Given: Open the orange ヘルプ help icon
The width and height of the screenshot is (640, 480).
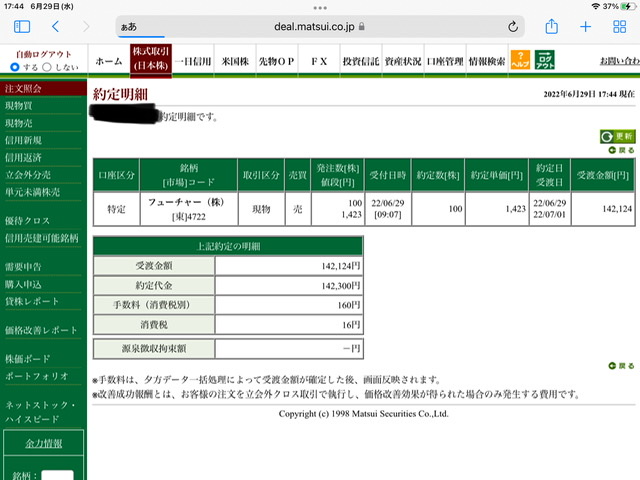Looking at the screenshot, I should coord(520,60).
